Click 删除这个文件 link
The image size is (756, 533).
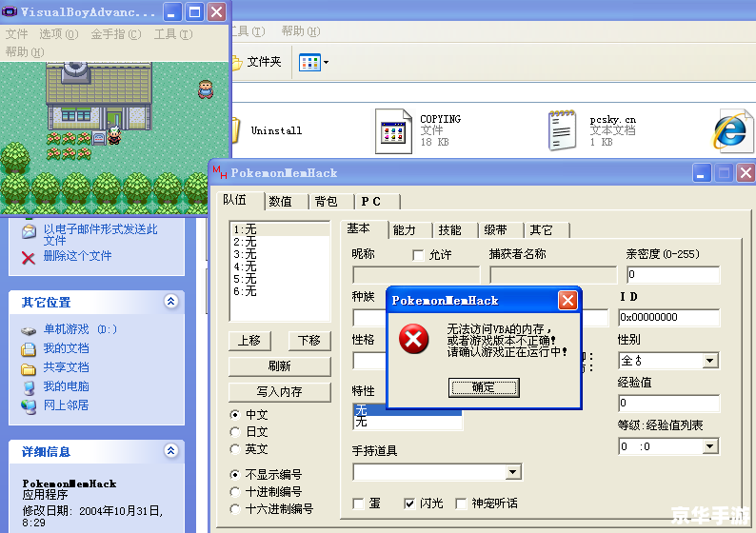pyautogui.click(x=78, y=256)
